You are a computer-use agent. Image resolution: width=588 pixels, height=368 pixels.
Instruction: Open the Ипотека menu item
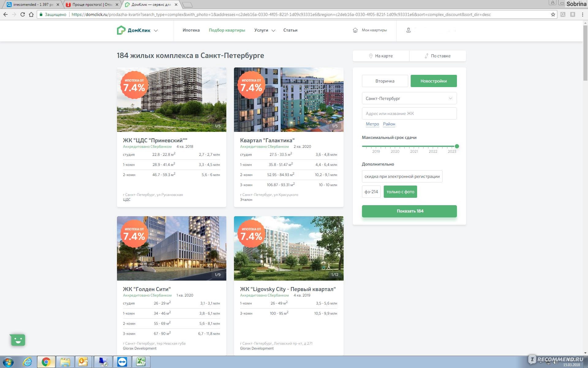coord(191,30)
